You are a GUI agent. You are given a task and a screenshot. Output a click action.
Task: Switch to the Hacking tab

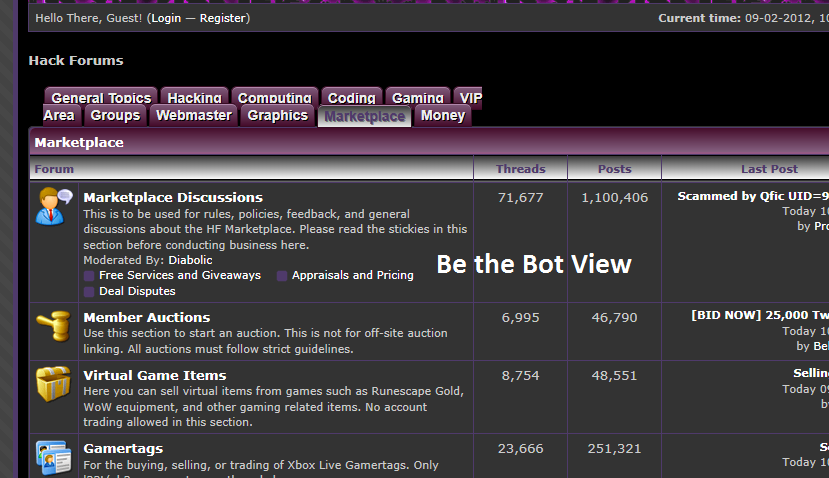click(x=195, y=97)
